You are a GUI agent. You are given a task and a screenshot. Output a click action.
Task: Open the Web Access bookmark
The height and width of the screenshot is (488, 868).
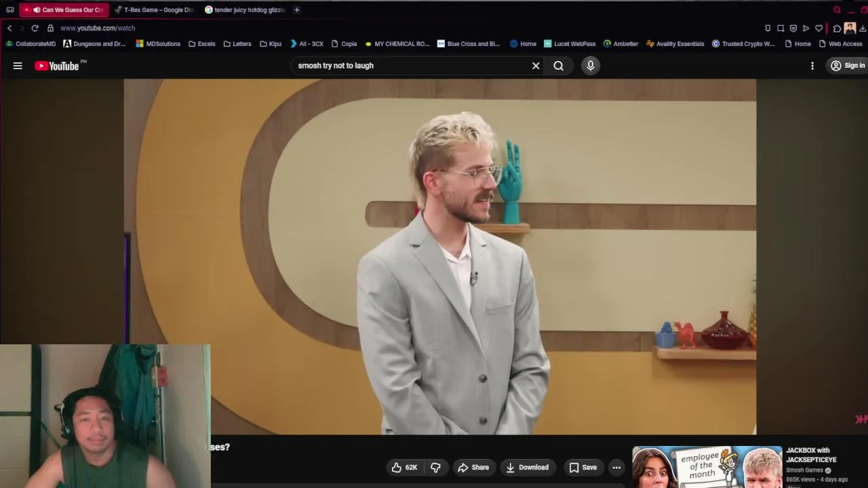pyautogui.click(x=841, y=43)
